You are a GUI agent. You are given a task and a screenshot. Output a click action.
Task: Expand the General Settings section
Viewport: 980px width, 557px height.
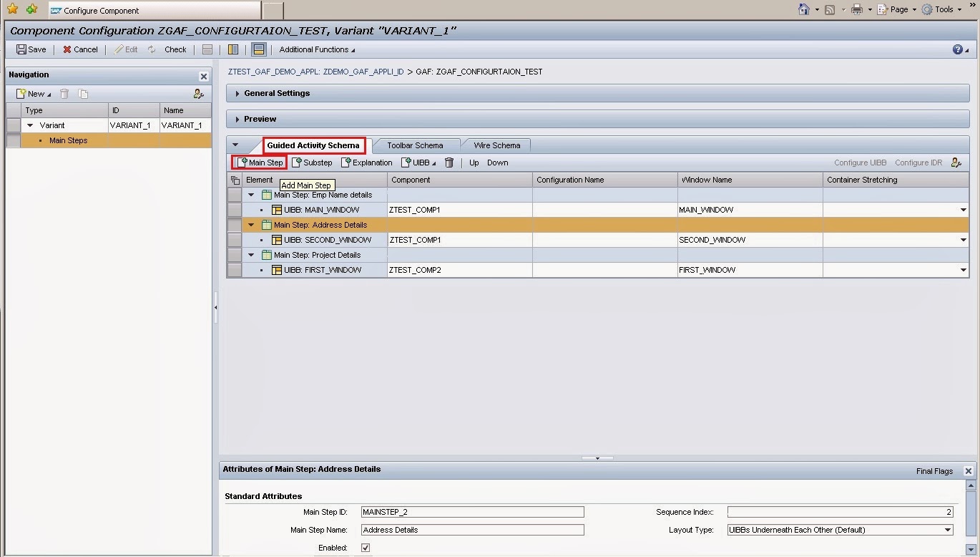point(237,93)
